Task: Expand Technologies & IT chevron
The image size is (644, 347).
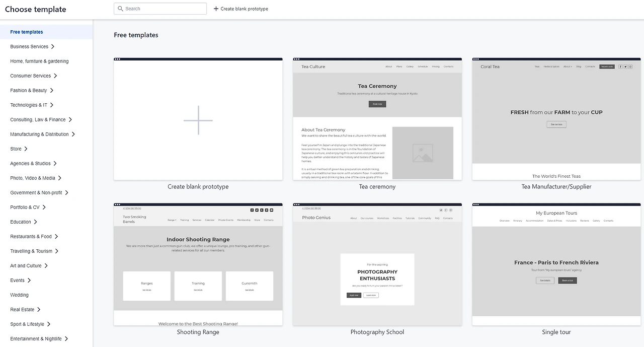Action: point(52,105)
